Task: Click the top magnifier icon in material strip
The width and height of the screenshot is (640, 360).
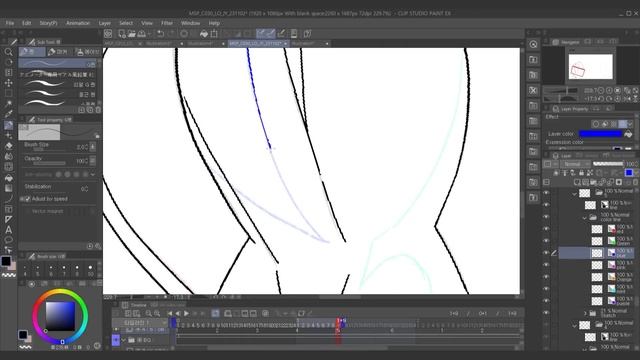Action: [x=533, y=44]
